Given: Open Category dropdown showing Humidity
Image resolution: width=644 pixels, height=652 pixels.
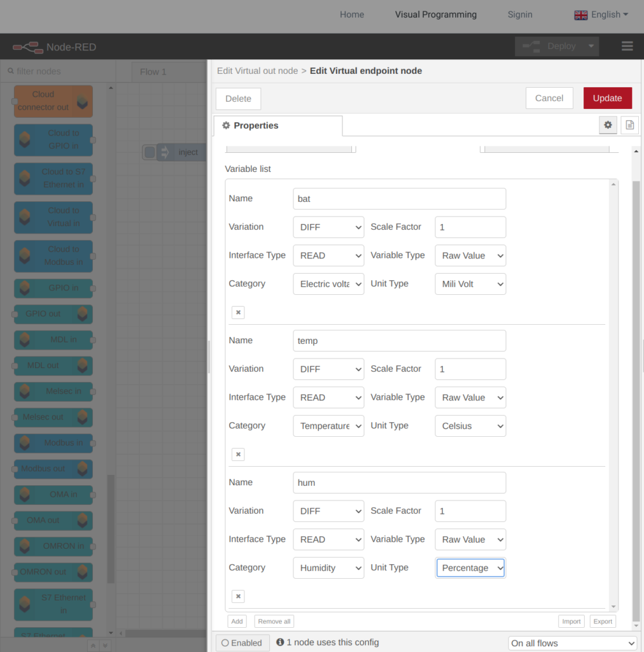Looking at the screenshot, I should [328, 567].
